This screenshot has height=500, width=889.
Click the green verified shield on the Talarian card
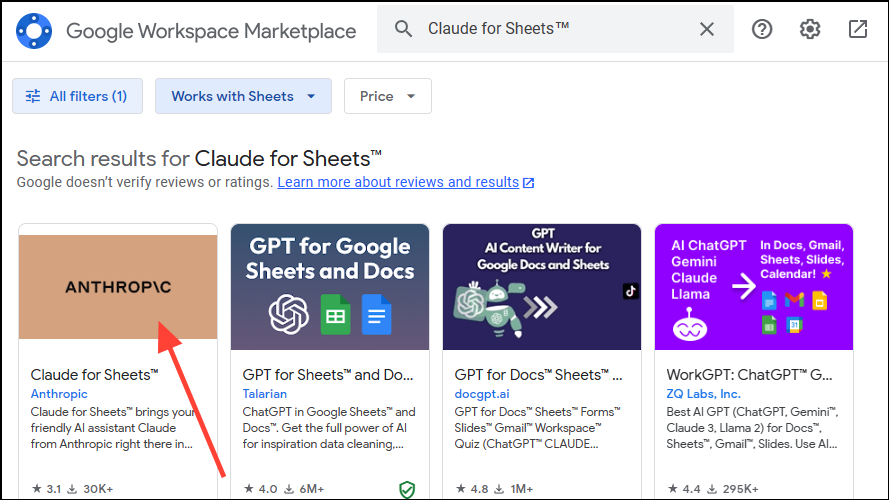click(407, 489)
